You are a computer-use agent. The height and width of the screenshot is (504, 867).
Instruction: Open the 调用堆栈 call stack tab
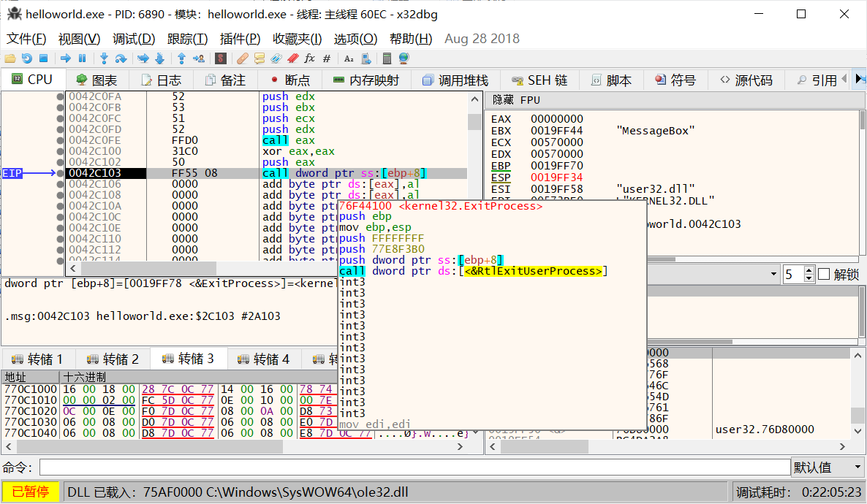[x=455, y=80]
